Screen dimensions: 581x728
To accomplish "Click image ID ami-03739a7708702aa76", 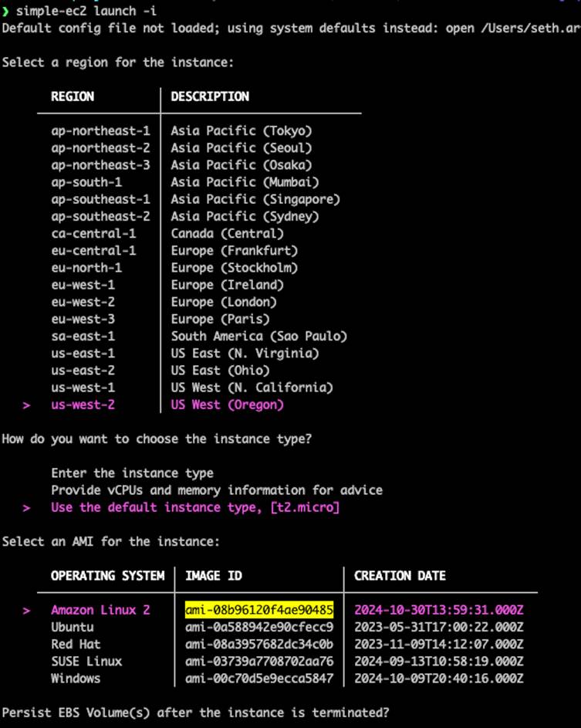I will pos(259,662).
